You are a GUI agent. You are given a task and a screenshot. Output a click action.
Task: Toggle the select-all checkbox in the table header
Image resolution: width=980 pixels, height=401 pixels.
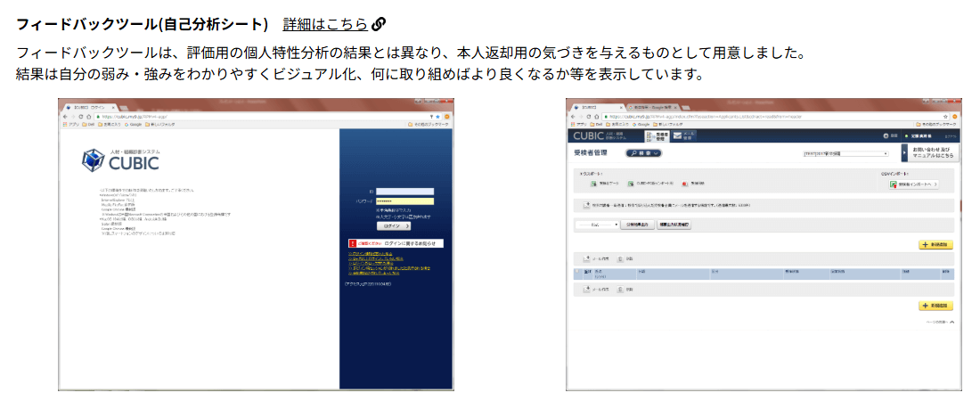pos(577,272)
